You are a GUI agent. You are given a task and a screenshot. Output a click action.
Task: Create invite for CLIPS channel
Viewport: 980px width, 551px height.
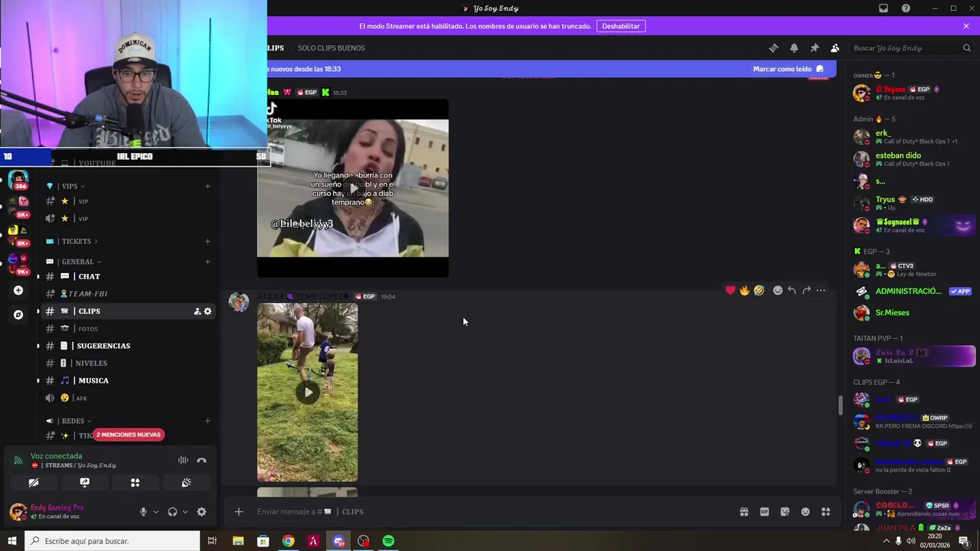tap(197, 311)
